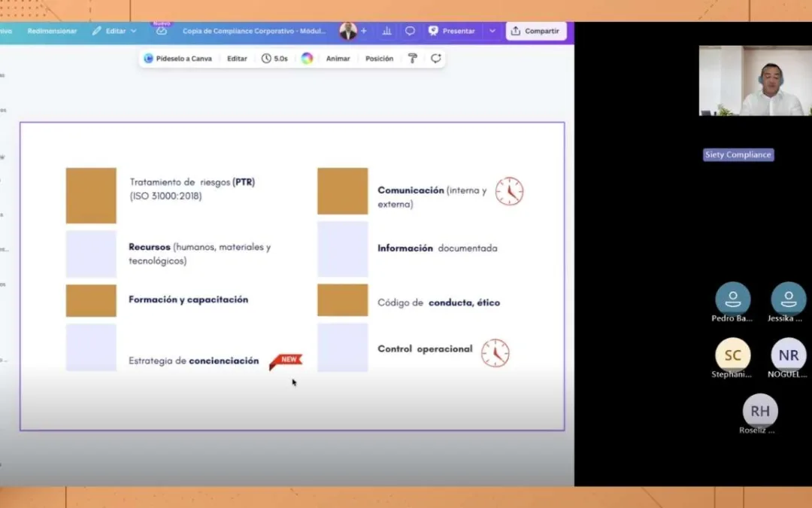Open the analytics chart icon
Viewport: 812px width, 508px height.
pos(387,31)
